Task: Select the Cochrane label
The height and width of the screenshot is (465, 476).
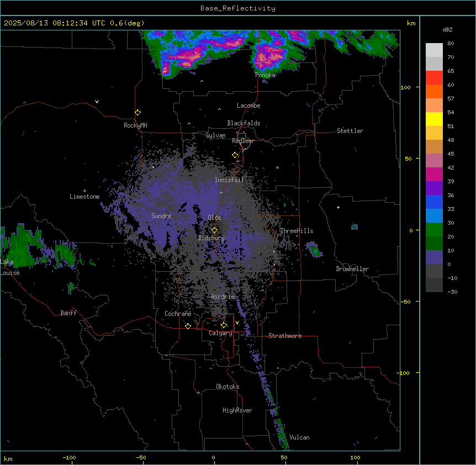Action: click(178, 314)
